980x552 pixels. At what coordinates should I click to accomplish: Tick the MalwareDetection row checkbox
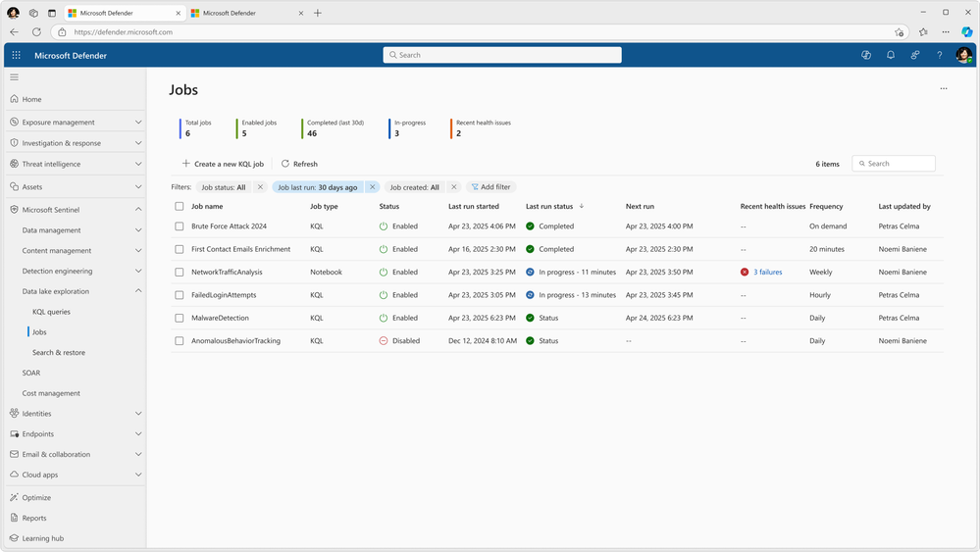pyautogui.click(x=180, y=318)
